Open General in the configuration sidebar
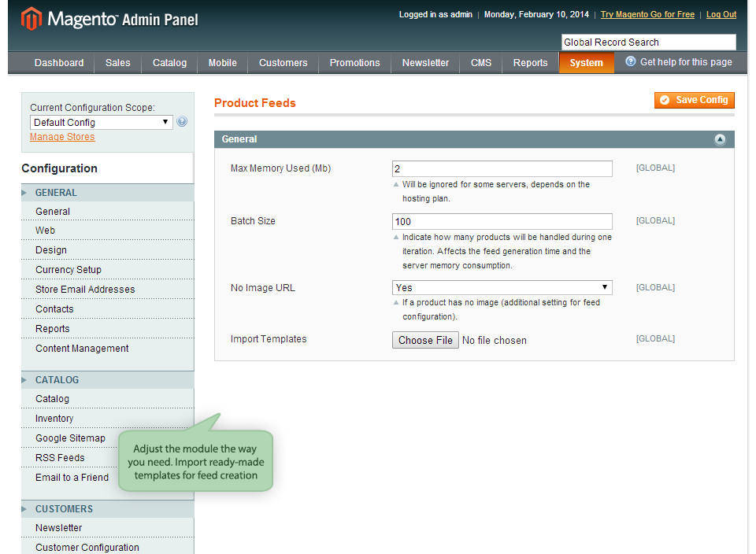This screenshot has height=554, width=756. pos(108,212)
